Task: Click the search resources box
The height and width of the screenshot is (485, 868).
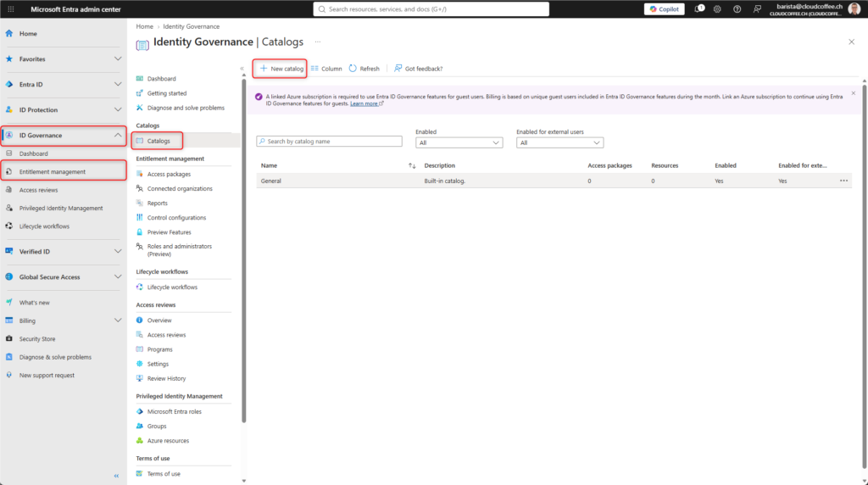Action: click(x=431, y=8)
